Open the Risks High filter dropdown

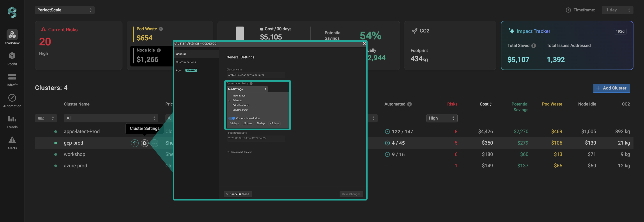[x=442, y=118]
